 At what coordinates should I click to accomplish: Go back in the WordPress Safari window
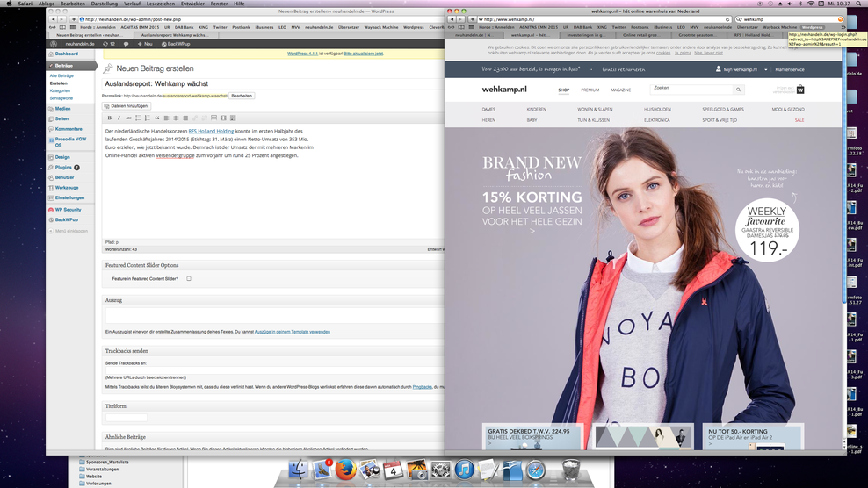pos(53,19)
